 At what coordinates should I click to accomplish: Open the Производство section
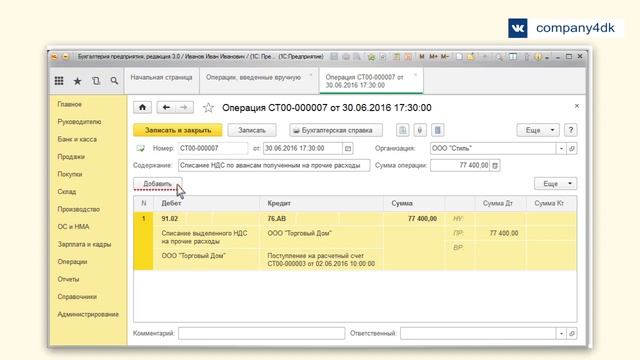pyautogui.click(x=78, y=209)
